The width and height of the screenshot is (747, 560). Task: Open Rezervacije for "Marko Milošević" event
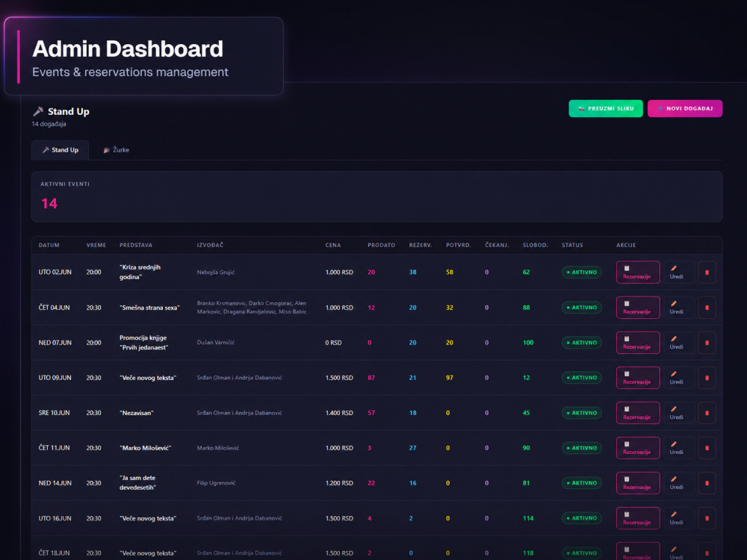coord(638,448)
